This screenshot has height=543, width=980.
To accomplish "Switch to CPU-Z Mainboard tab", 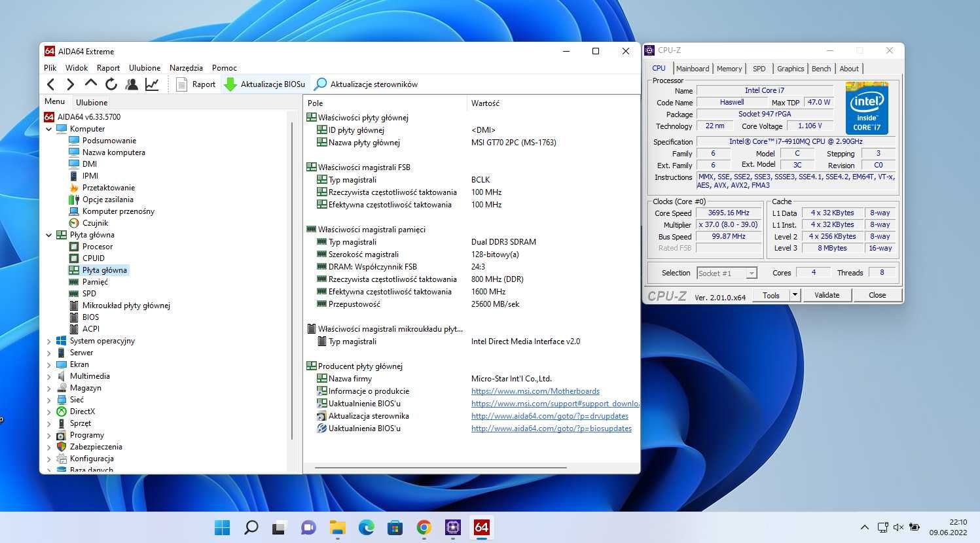I will tap(693, 69).
